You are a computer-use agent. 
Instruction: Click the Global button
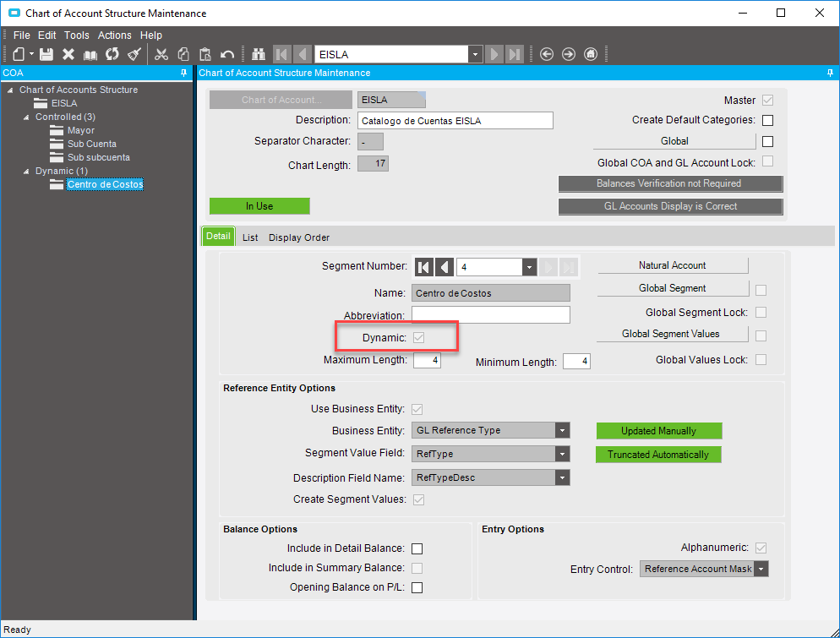coord(674,141)
